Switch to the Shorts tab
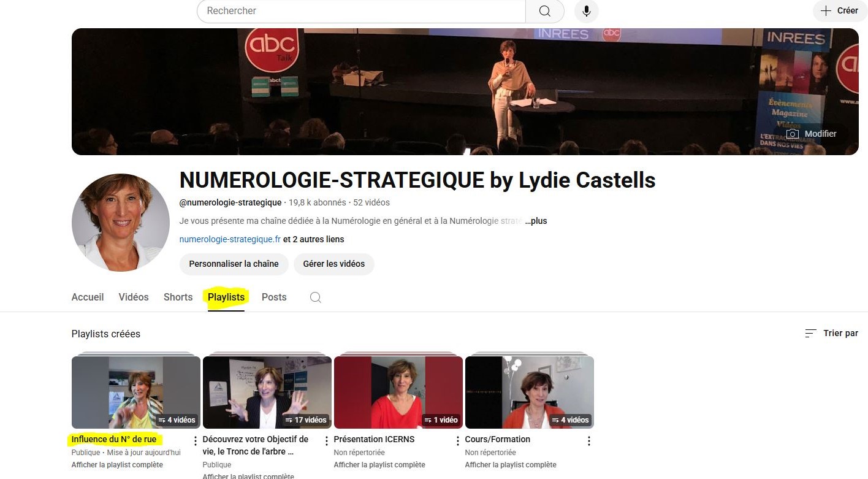 [178, 297]
